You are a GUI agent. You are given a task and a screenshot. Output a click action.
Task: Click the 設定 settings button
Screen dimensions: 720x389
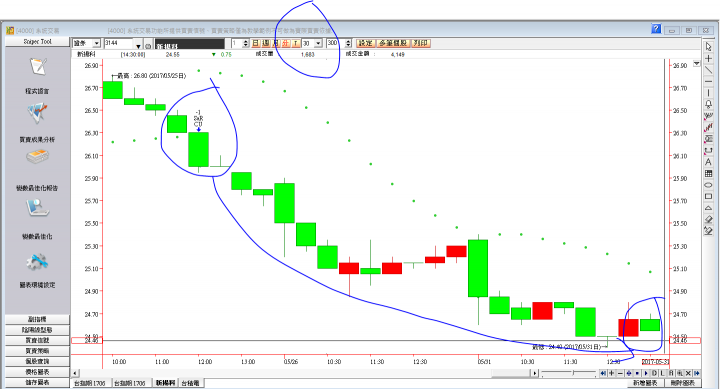pyautogui.click(x=366, y=43)
